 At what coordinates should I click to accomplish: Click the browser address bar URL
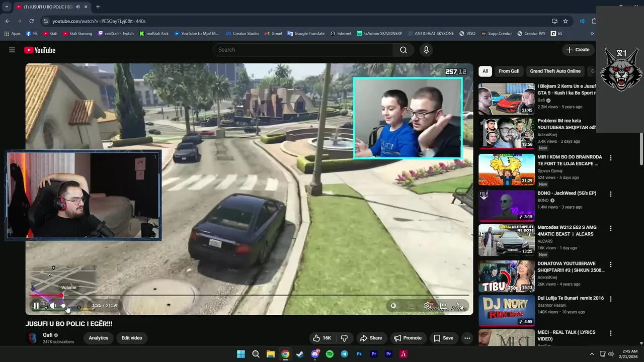pyautogui.click(x=99, y=21)
